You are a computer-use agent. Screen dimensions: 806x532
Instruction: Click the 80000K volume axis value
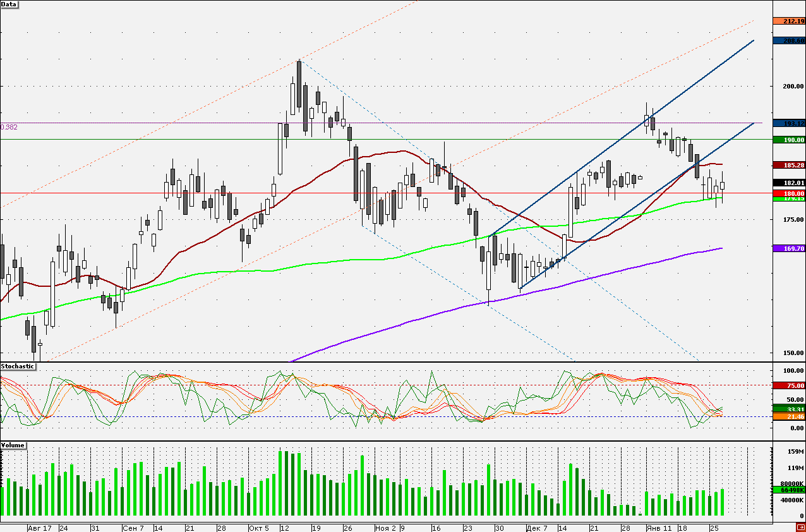tap(793, 484)
